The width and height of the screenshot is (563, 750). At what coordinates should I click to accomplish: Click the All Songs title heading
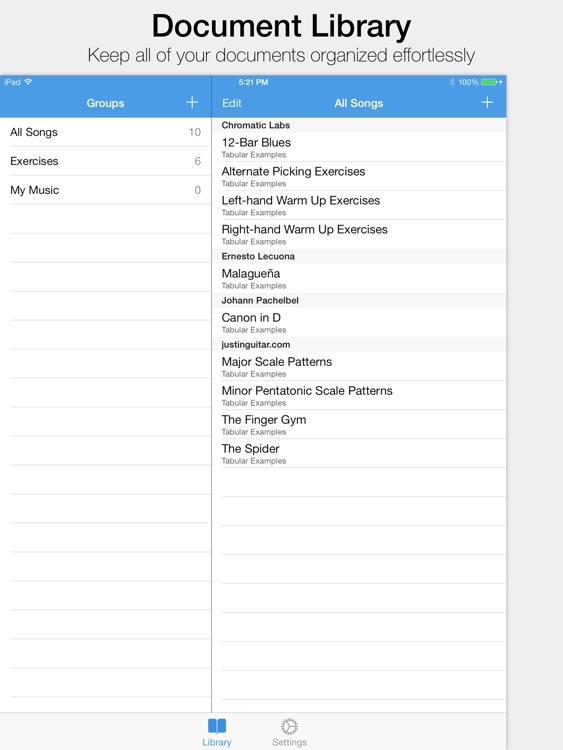[359, 103]
